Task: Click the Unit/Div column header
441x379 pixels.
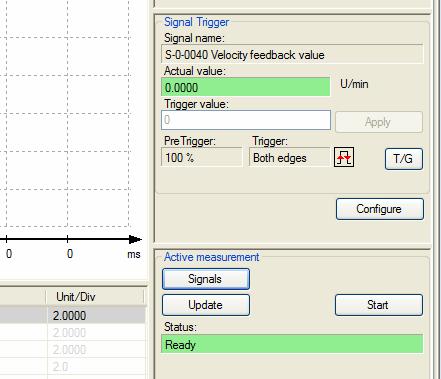Action: [95, 297]
